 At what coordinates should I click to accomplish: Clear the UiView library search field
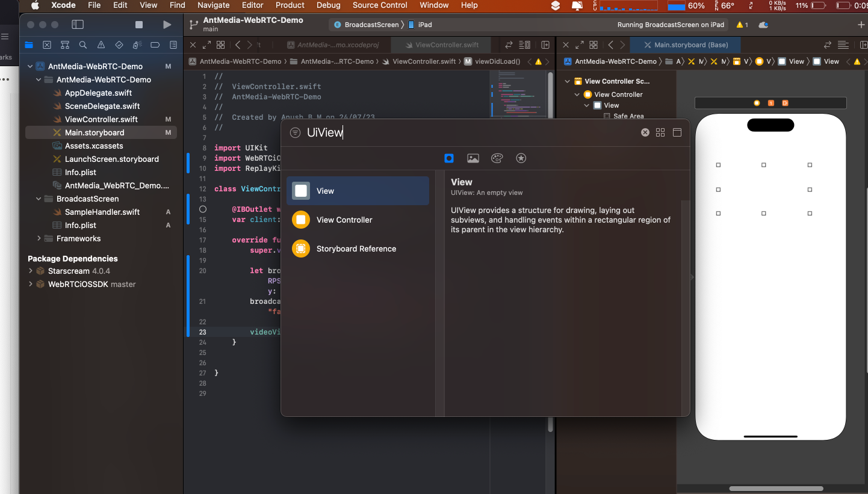[x=645, y=132]
